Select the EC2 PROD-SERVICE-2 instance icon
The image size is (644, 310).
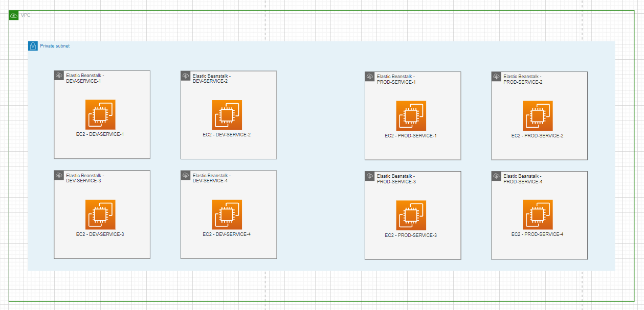(x=538, y=115)
